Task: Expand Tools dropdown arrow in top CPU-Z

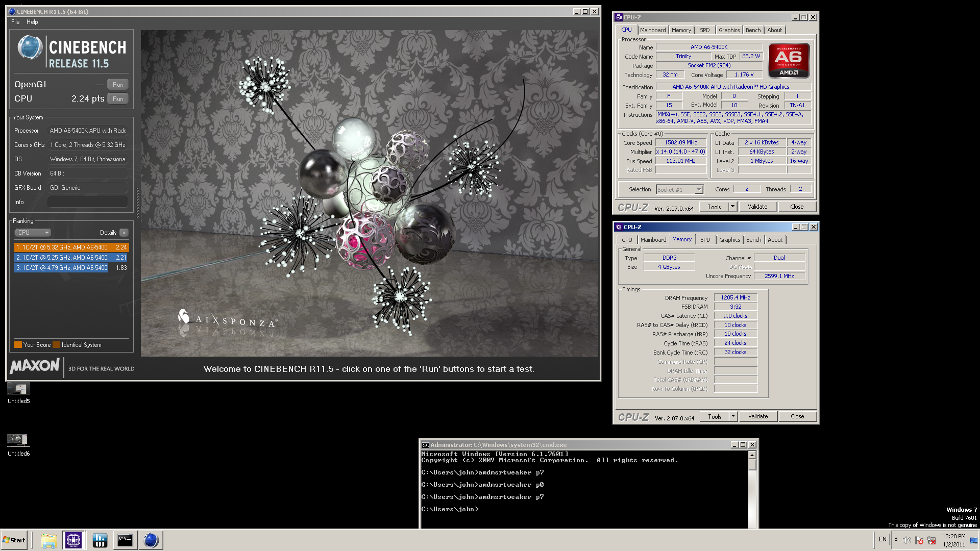Action: pyautogui.click(x=732, y=207)
